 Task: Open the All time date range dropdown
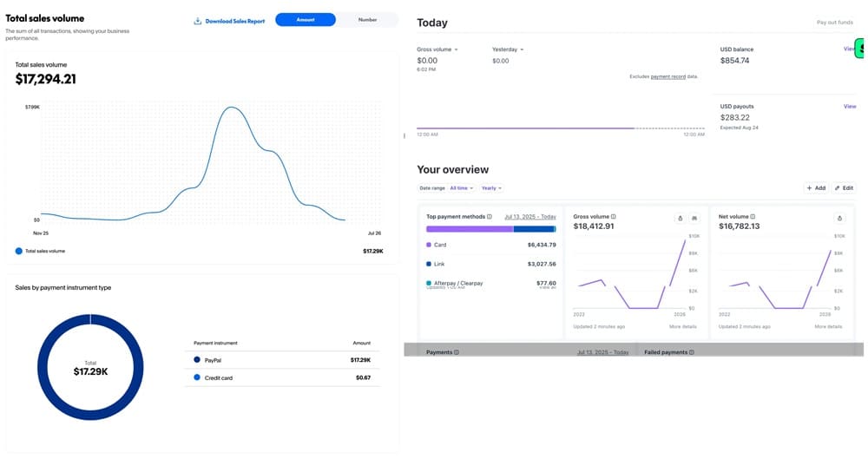(461, 188)
